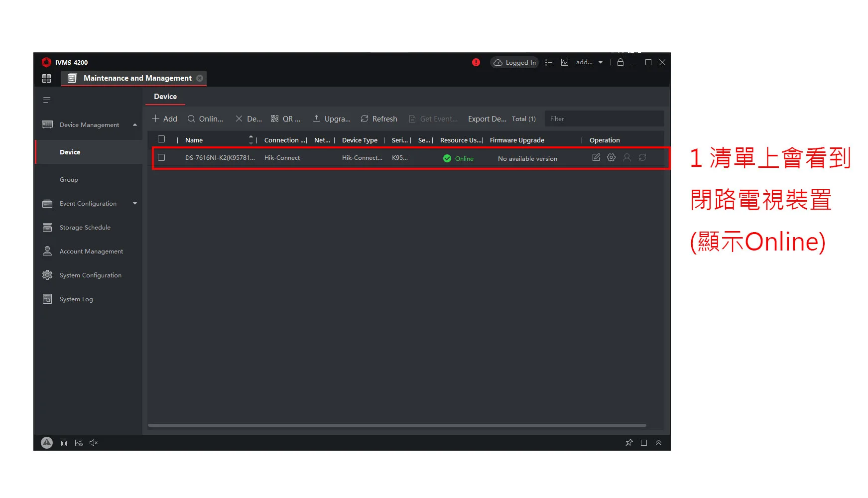Select the Device tab
The width and height of the screenshot is (868, 498).
[165, 97]
